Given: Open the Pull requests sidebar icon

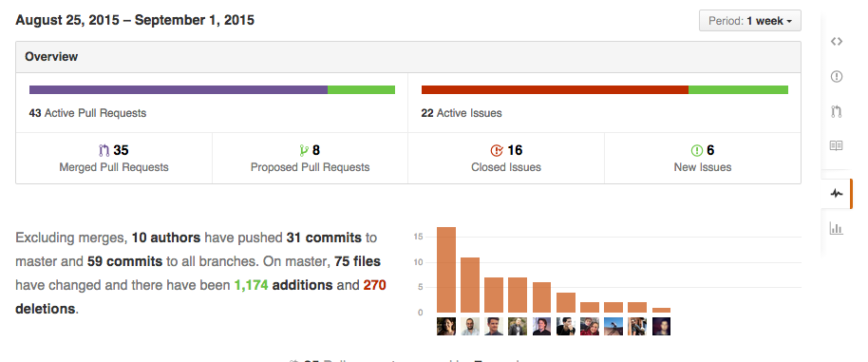Looking at the screenshot, I should click(x=837, y=111).
